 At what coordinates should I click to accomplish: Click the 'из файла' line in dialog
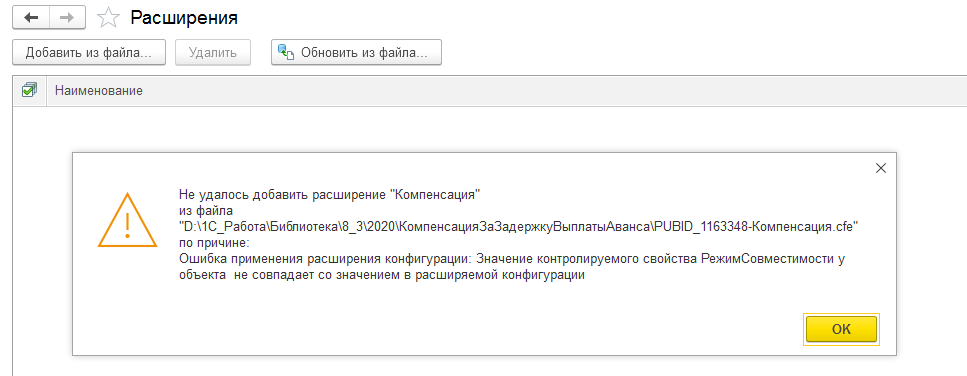coord(200,211)
